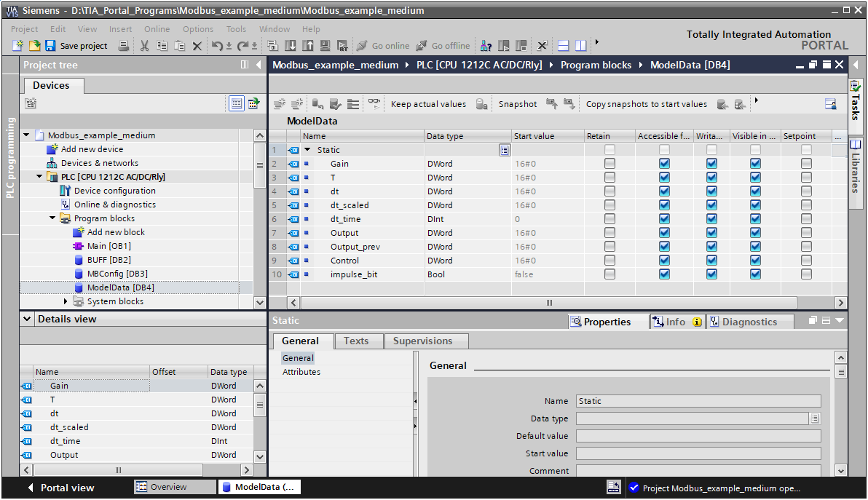This screenshot has height=500, width=868.
Task: Open the Online menu
Action: [x=157, y=29]
